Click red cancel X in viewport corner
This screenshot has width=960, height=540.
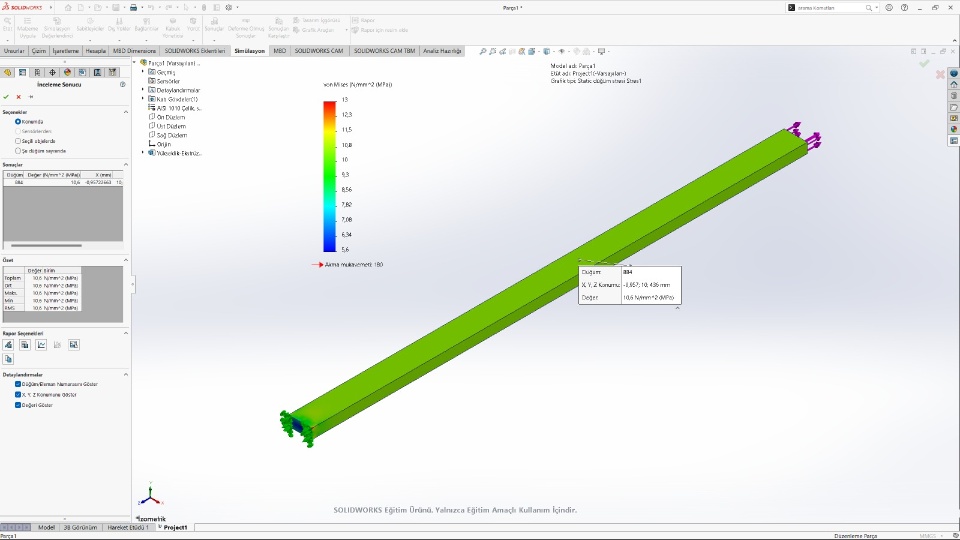[x=940, y=75]
